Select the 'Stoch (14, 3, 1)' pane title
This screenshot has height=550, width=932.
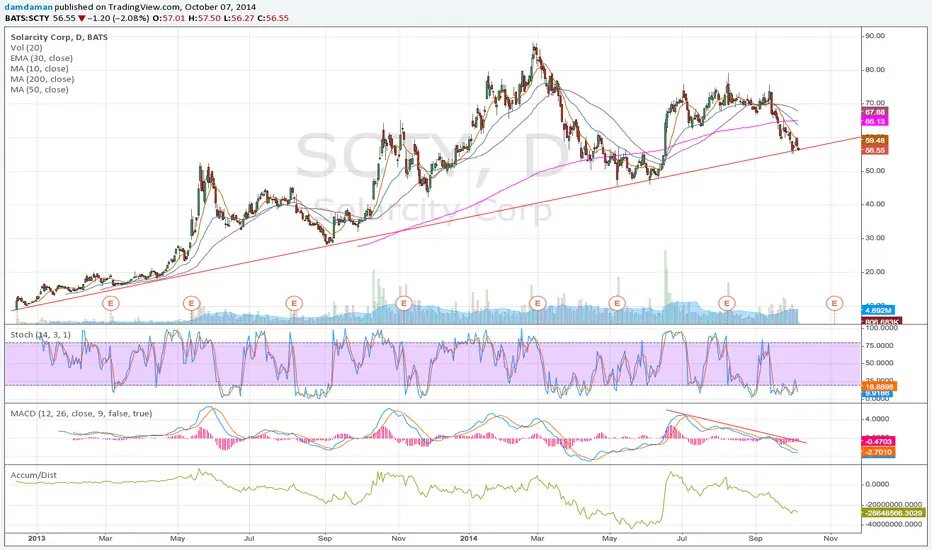(40, 335)
